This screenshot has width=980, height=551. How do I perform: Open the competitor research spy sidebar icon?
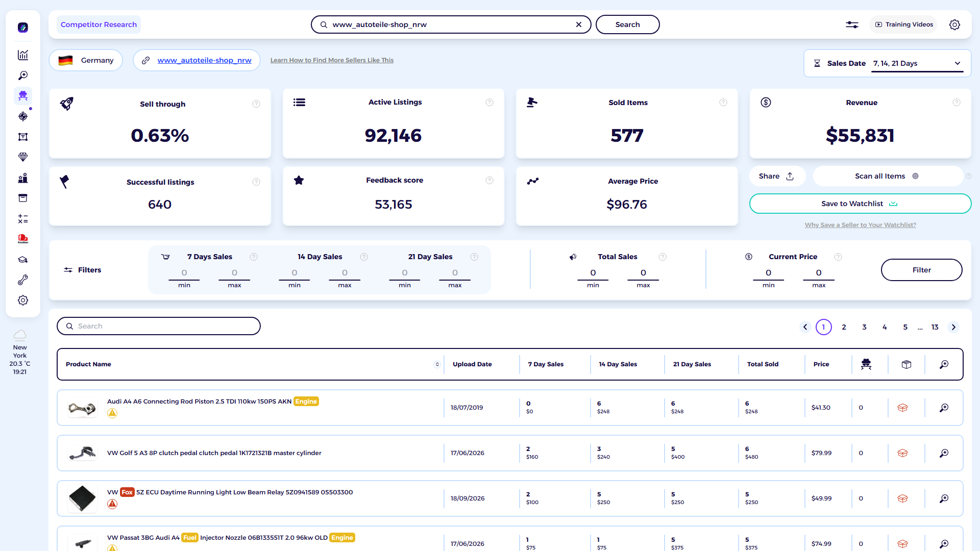[23, 96]
